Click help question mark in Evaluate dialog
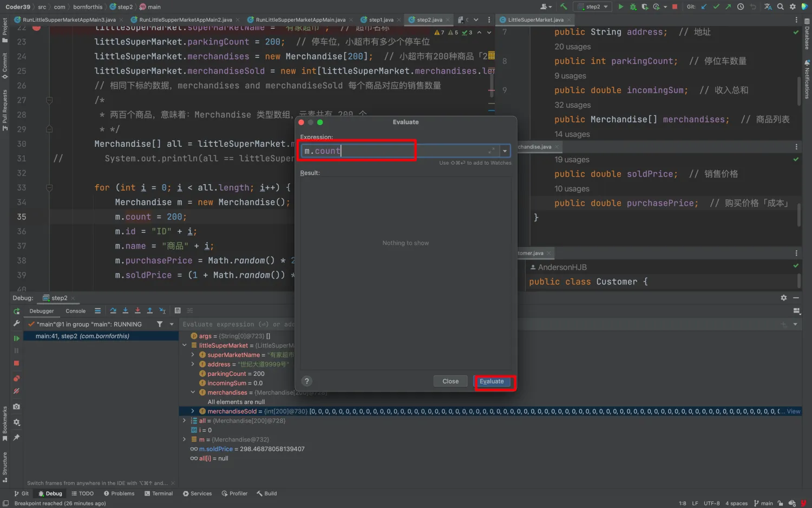Screen dimensions: 812x508 coord(306,381)
